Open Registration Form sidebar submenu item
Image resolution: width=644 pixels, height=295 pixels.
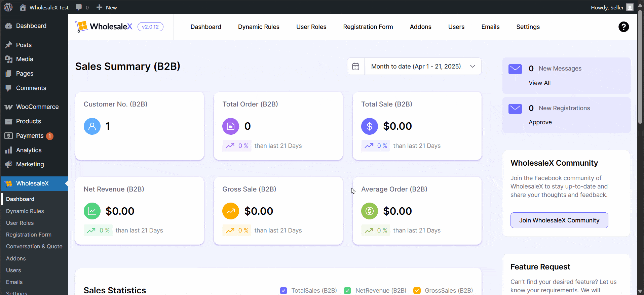point(29,235)
